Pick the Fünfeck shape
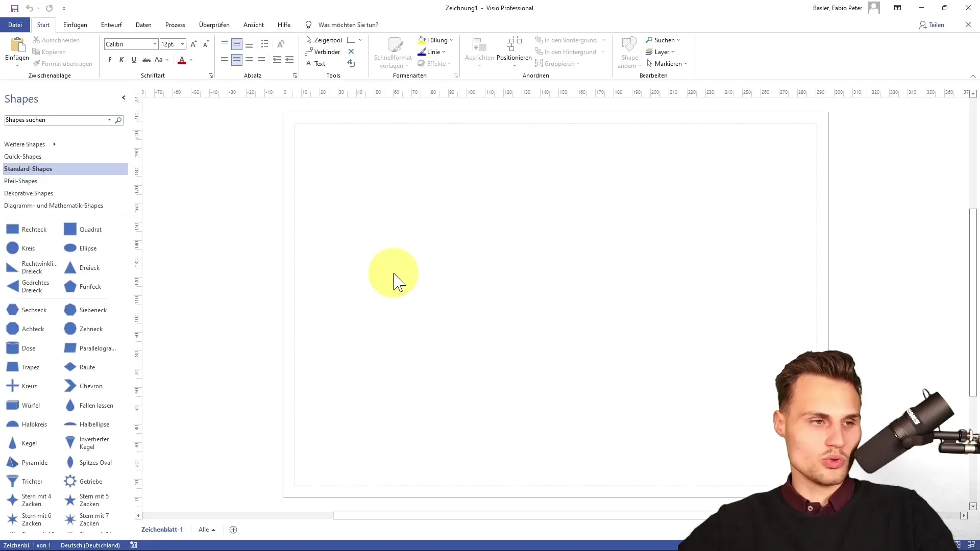This screenshot has width=980, height=551. (x=83, y=287)
